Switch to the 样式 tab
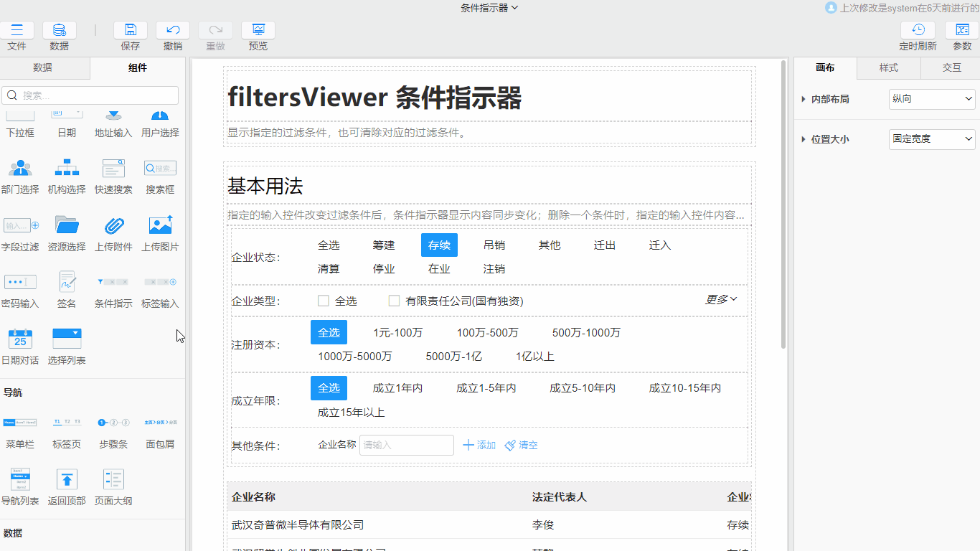This screenshot has height=551, width=980. (x=888, y=68)
